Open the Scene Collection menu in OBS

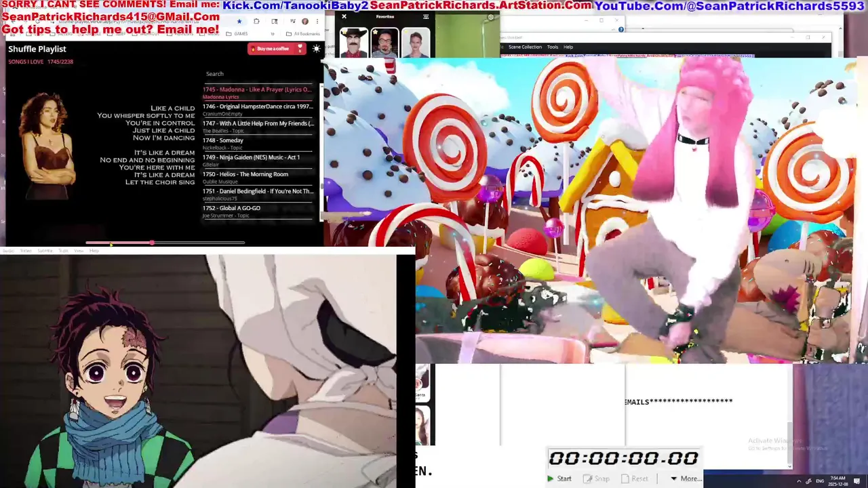(525, 47)
